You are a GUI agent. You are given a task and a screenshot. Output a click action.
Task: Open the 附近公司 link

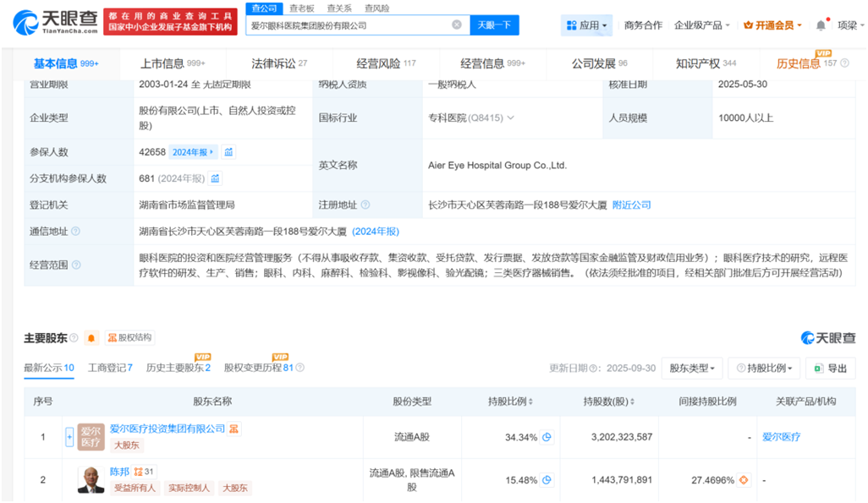[x=631, y=205]
